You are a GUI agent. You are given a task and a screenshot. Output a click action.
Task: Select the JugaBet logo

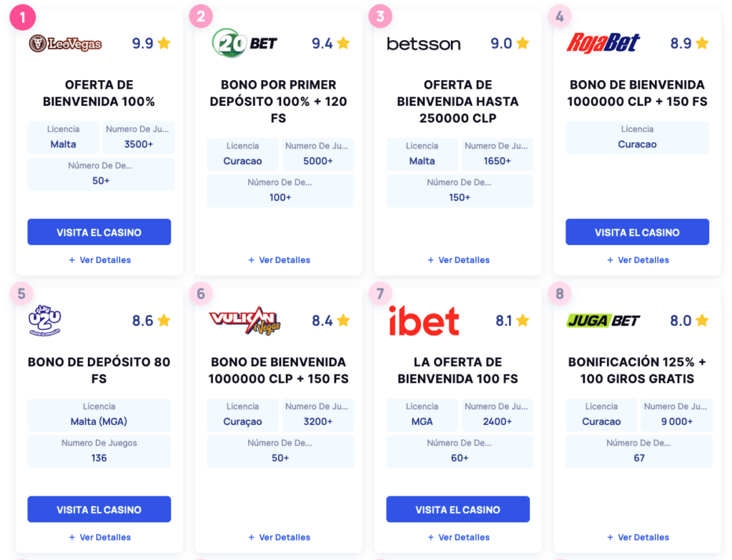coord(603,321)
